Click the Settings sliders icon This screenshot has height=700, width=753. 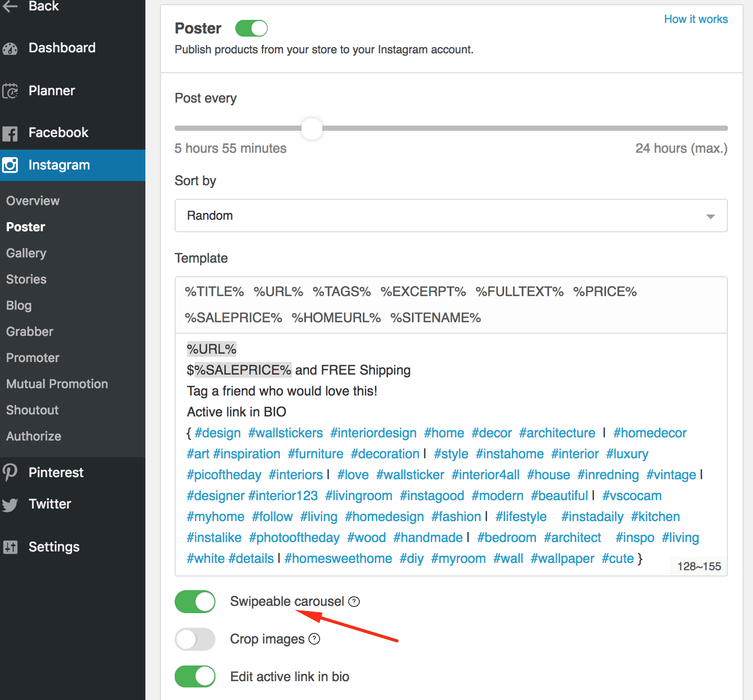click(x=10, y=547)
